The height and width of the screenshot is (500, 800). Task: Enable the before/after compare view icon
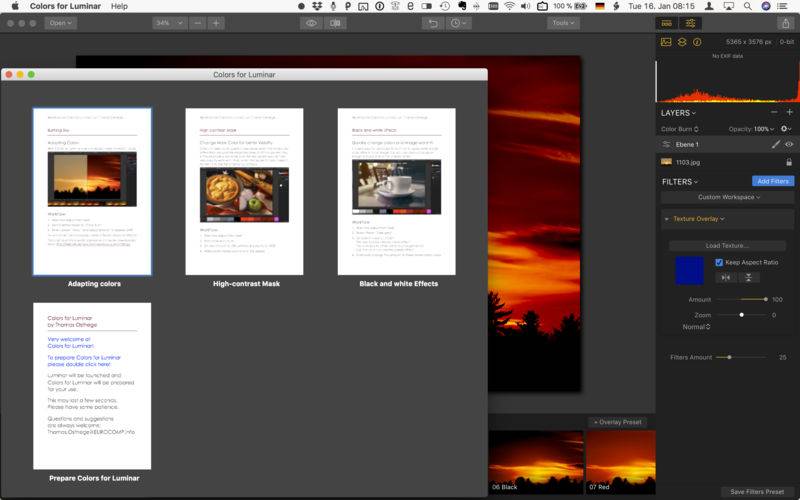click(335, 23)
